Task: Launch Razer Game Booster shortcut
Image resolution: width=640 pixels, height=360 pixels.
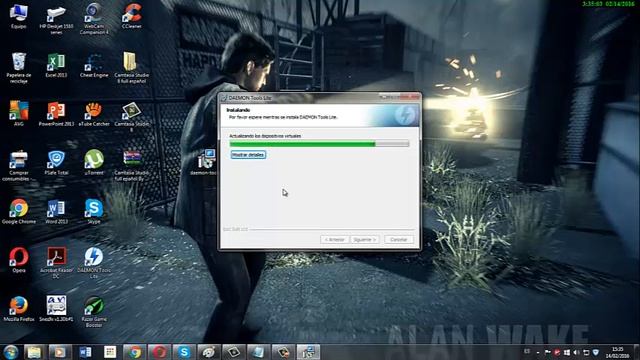Action: point(94,312)
